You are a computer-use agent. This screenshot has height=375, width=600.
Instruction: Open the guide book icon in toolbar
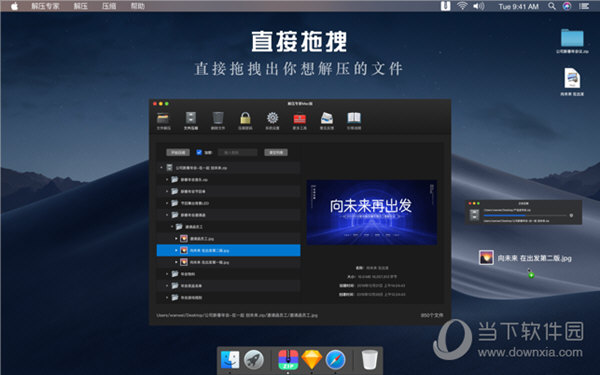point(354,118)
